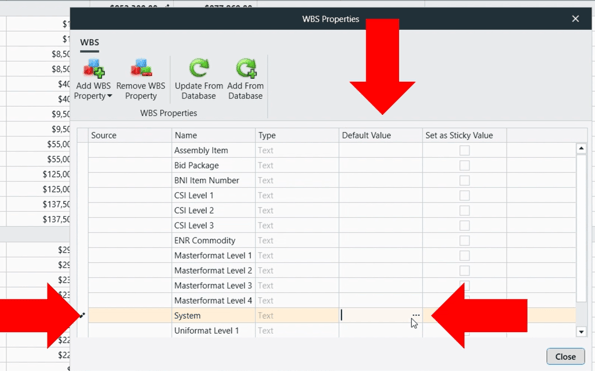Image resolution: width=595 pixels, height=371 pixels.
Task: Select the Uniformat Level 1 name cell
Action: [x=214, y=330]
